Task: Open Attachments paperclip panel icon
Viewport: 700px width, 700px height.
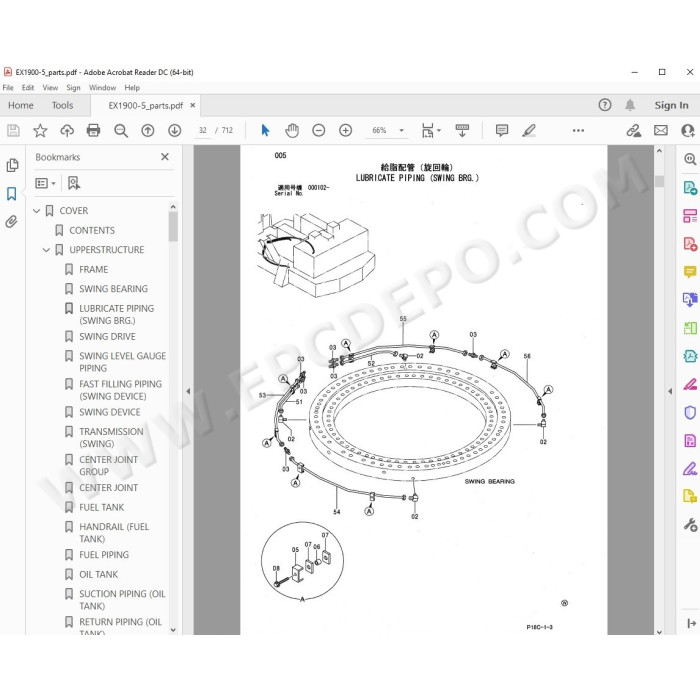Action: (x=12, y=221)
